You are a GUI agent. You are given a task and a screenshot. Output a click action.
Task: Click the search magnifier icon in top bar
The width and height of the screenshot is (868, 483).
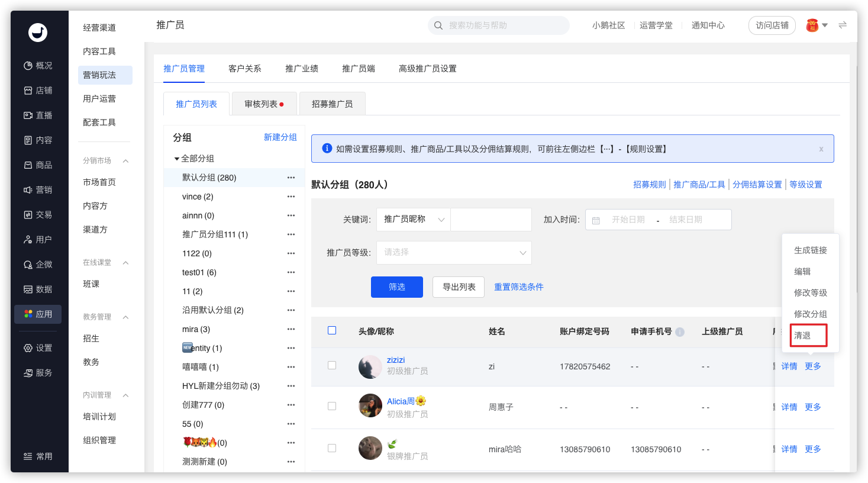coord(438,25)
